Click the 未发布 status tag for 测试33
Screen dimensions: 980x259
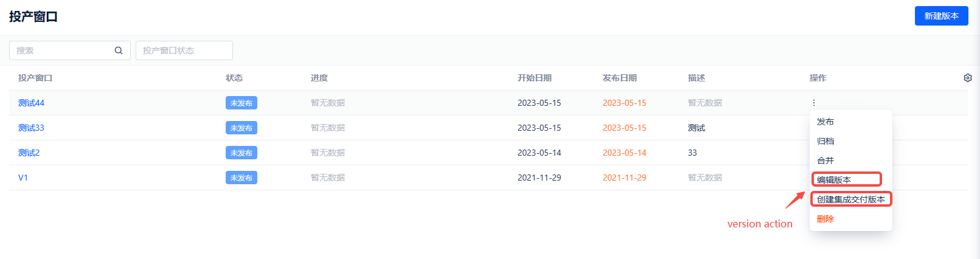[241, 128]
